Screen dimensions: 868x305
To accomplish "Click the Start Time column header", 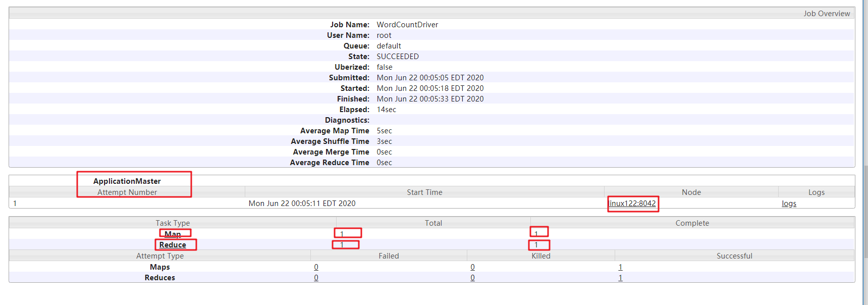I will [424, 192].
